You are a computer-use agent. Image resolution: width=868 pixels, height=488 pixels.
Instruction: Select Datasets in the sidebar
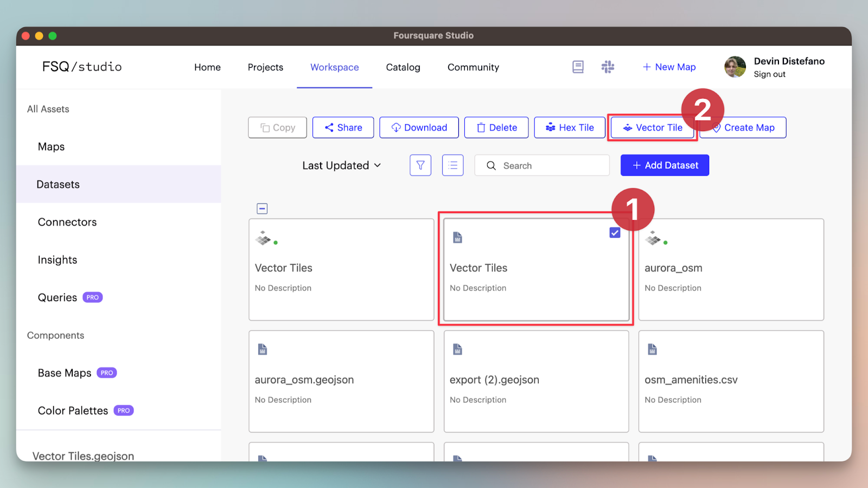tap(119, 184)
